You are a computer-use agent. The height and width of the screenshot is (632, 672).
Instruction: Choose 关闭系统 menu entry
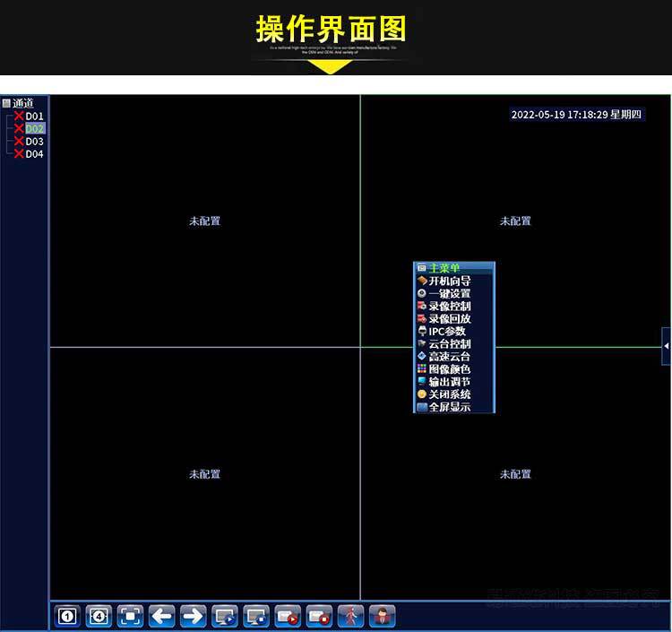click(454, 394)
